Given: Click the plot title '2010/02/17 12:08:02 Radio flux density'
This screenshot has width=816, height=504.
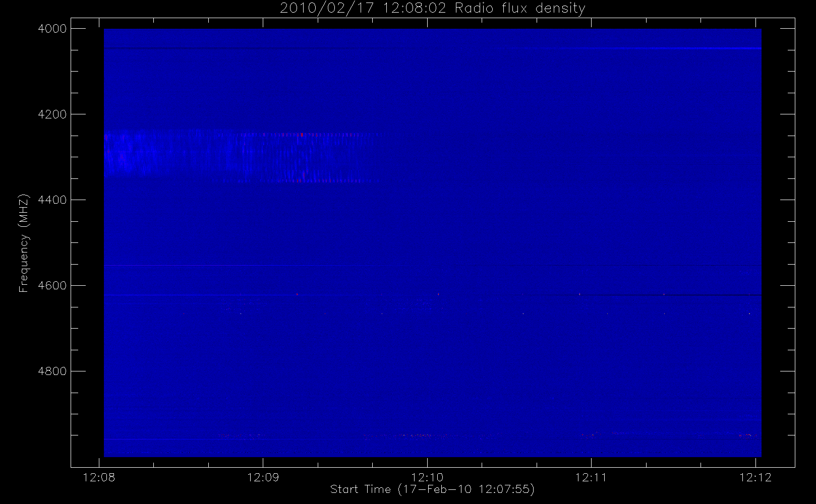Looking at the screenshot, I should click(x=432, y=9).
